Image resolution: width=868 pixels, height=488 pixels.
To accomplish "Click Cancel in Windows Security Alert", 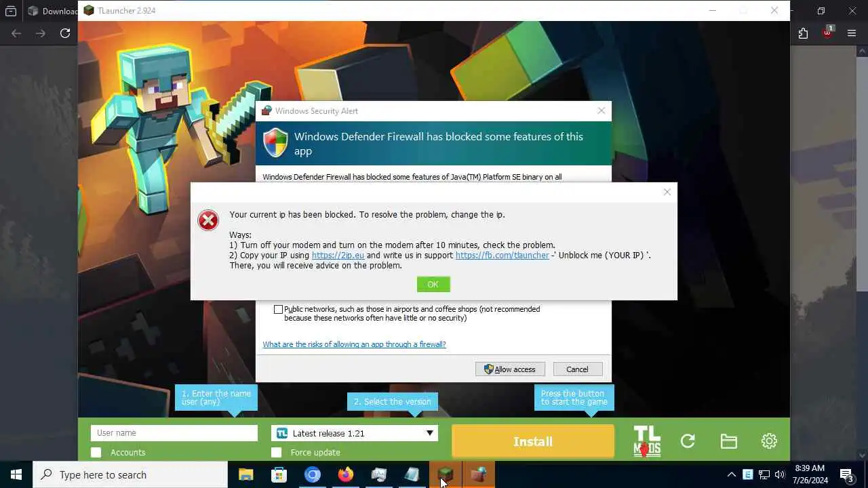I will [x=577, y=369].
